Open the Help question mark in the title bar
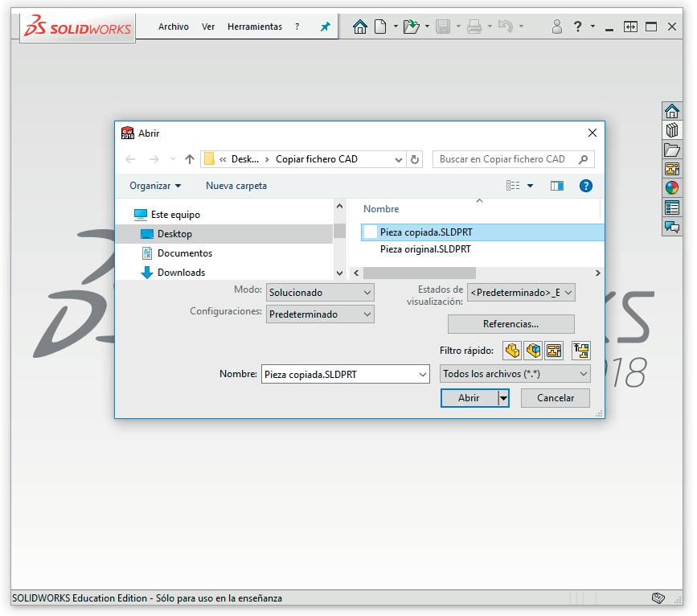Screen dimensions: 697x616 pos(577,27)
